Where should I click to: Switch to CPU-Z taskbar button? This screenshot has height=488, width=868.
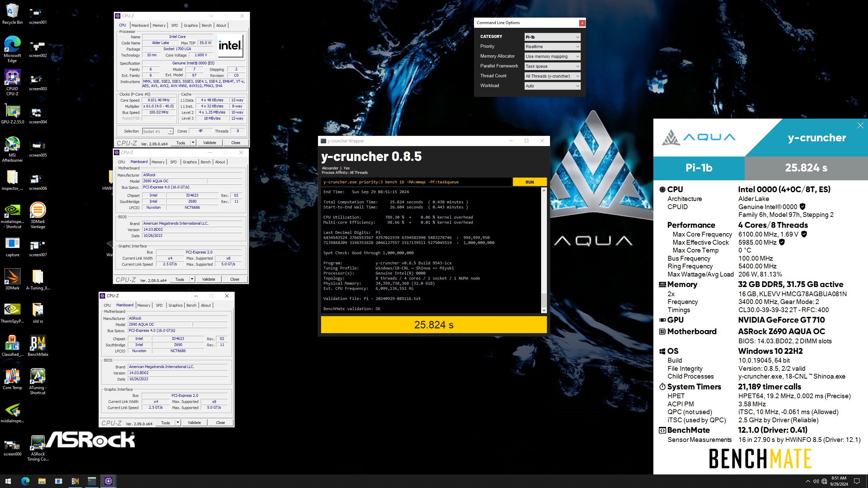[x=108, y=481]
